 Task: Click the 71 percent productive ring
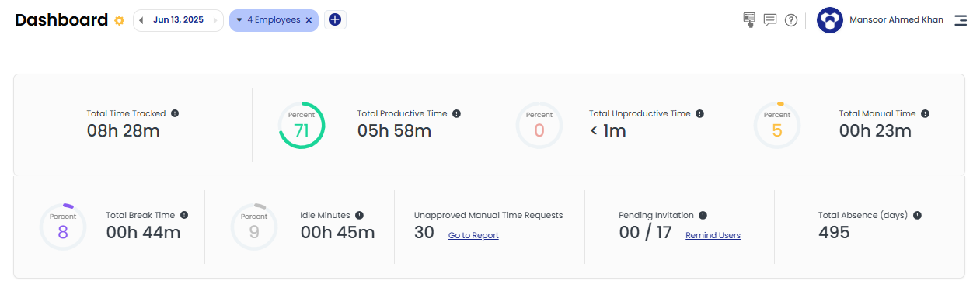[302, 125]
